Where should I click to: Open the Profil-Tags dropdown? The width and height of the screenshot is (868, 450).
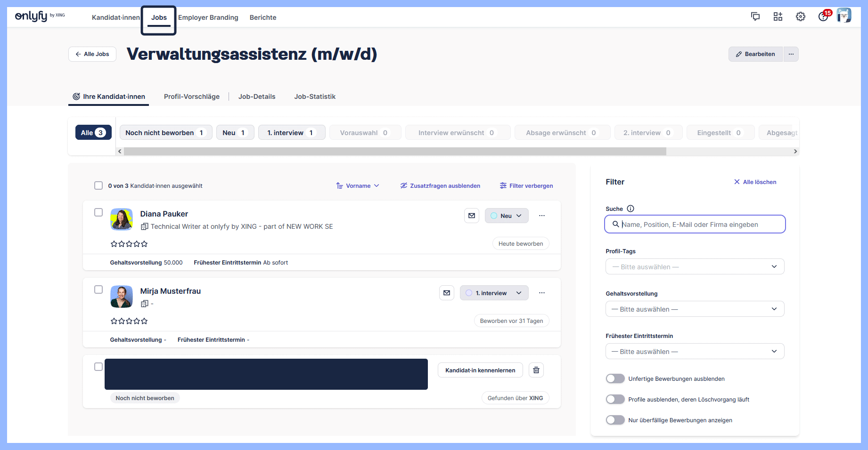tap(694, 266)
